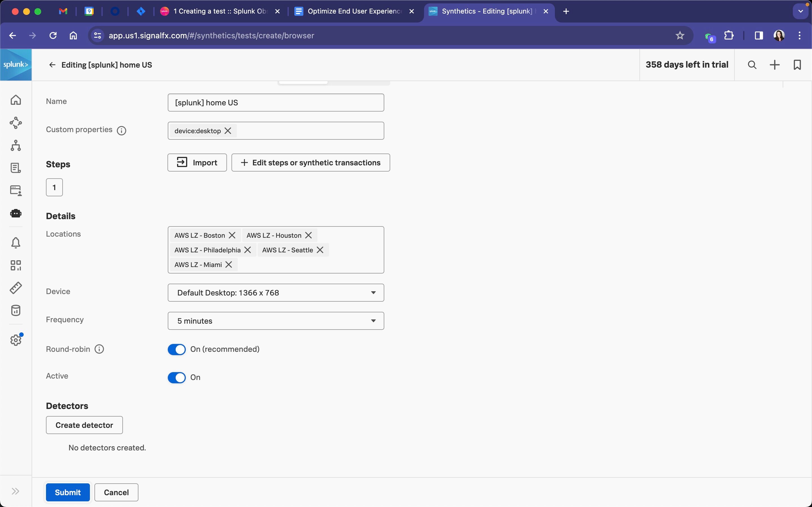Open Alerts bell icon in sidebar
This screenshot has width=812, height=507.
click(16, 243)
